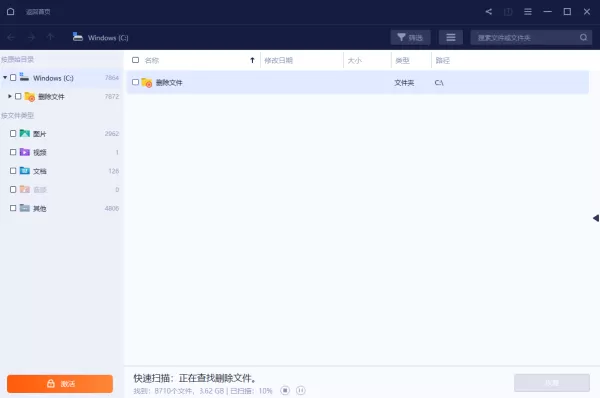Check the 文档 file type checkbox
This screenshot has height=398, width=600.
point(13,171)
